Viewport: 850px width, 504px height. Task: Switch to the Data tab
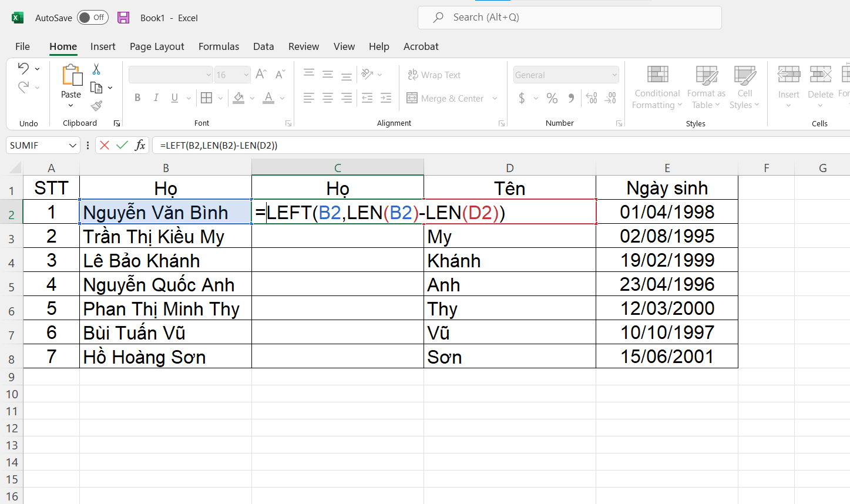(x=263, y=46)
